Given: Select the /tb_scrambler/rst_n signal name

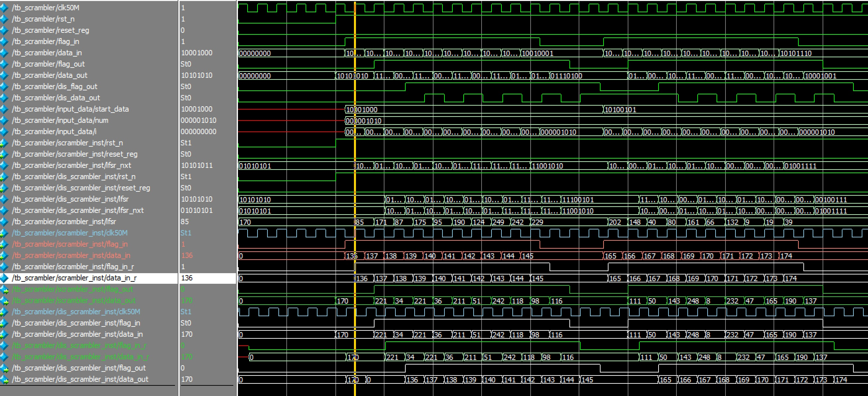Looking at the screenshot, I should point(43,19).
